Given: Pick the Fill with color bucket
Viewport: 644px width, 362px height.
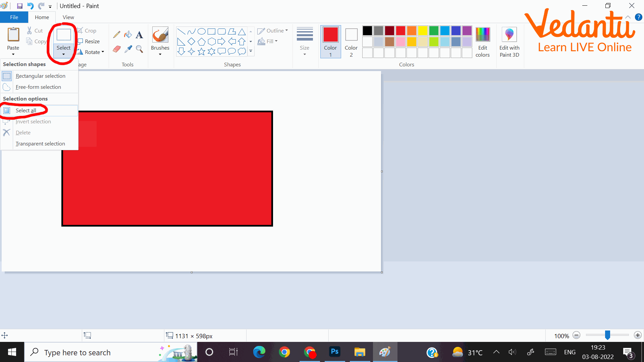Looking at the screenshot, I should (128, 35).
